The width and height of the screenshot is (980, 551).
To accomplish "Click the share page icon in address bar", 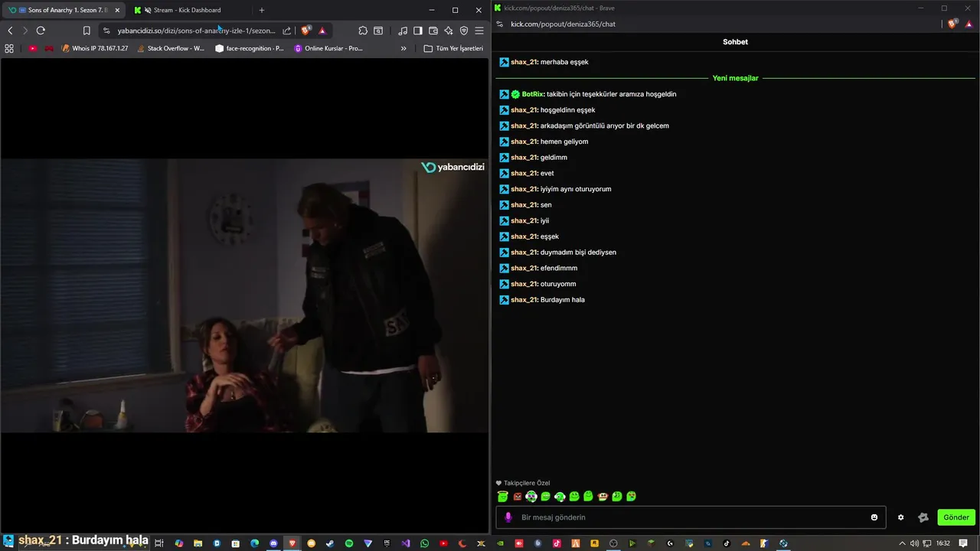I will (x=287, y=31).
